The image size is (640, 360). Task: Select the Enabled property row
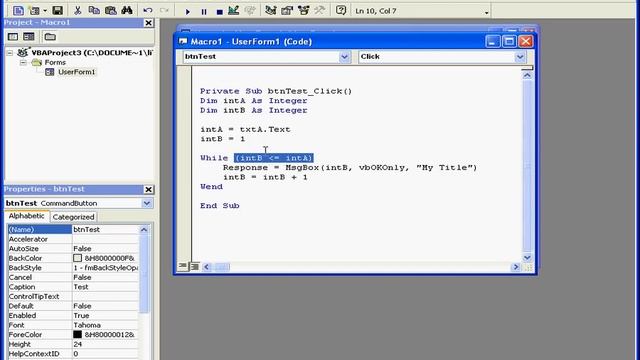click(73, 316)
